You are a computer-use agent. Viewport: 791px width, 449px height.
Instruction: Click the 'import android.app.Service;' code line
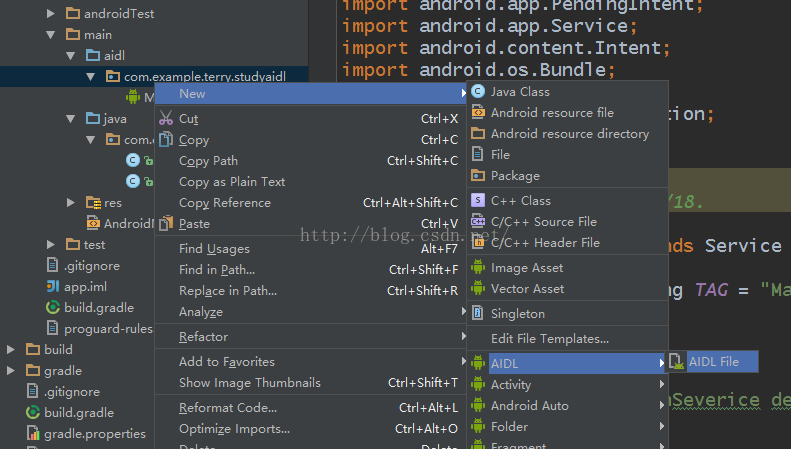490,26
